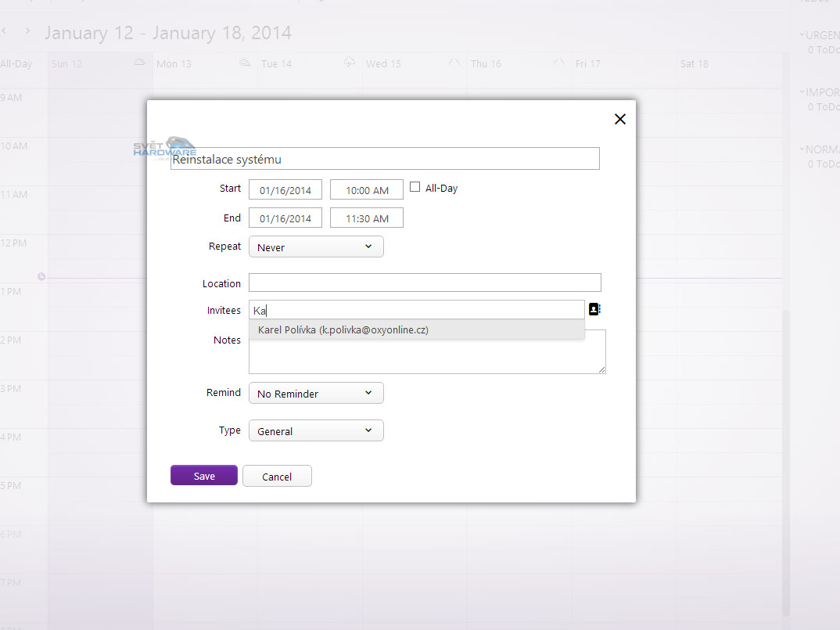840x630 pixels.
Task: Click the weather icon on Wednesday 15
Action: [454, 63]
